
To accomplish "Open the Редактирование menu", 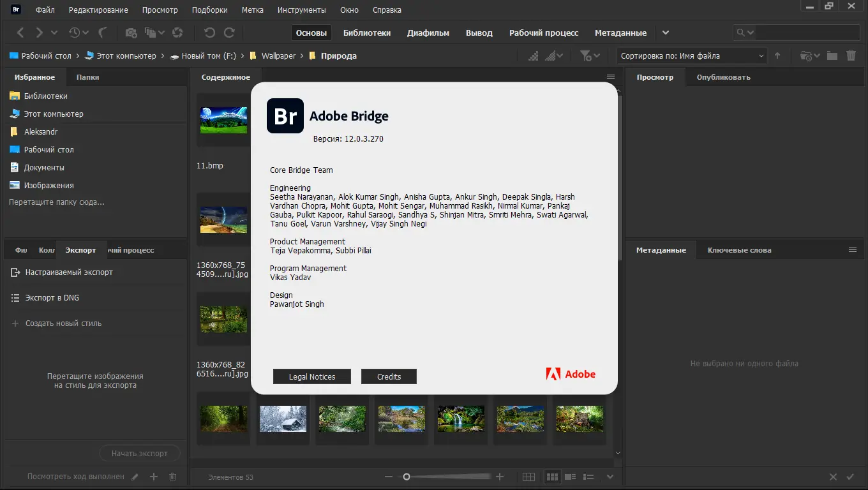I will pos(98,10).
